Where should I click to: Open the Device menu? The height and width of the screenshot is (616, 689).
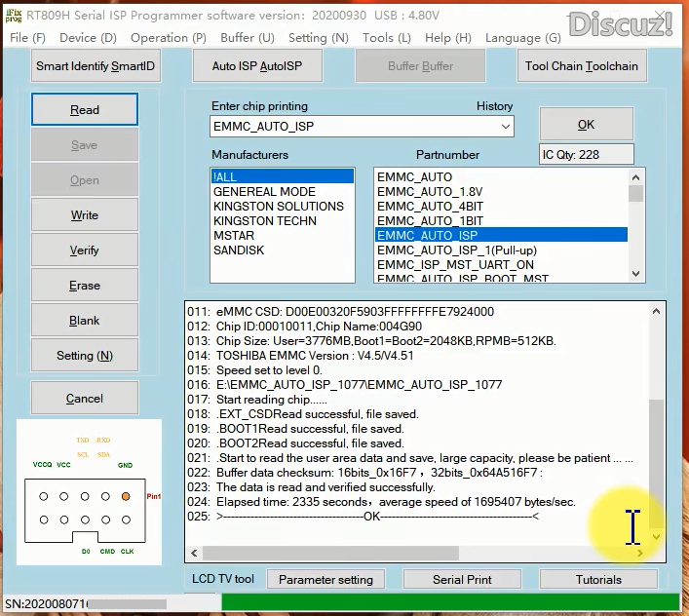coord(88,37)
